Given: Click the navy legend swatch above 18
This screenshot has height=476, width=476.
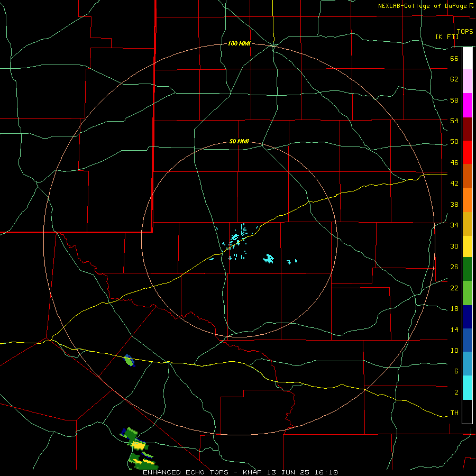Looking at the screenshot, I should pyautogui.click(x=467, y=317).
